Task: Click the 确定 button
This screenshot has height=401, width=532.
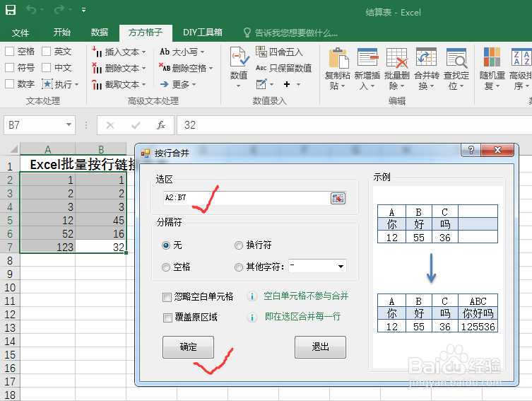Action: pyautogui.click(x=189, y=347)
